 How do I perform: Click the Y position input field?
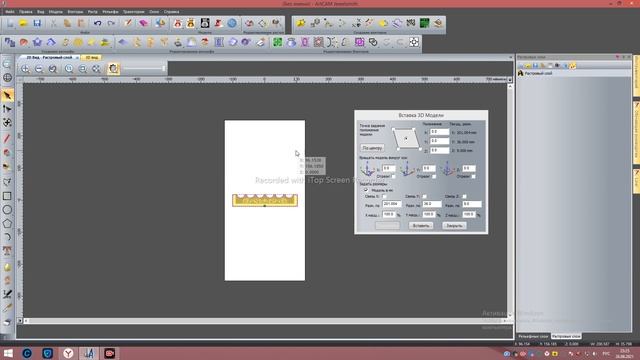pyautogui.click(x=440, y=141)
